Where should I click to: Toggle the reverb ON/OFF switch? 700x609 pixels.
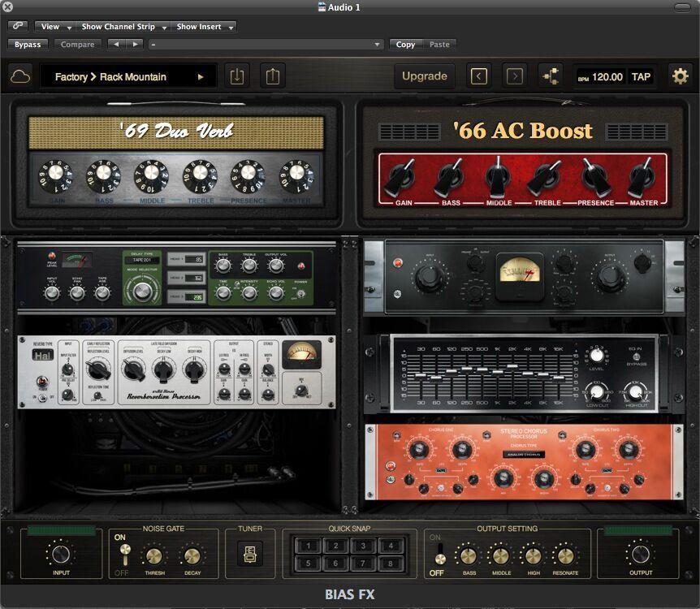point(42,397)
